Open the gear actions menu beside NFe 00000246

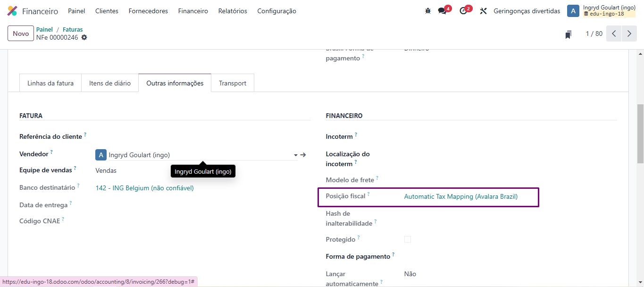(84, 38)
